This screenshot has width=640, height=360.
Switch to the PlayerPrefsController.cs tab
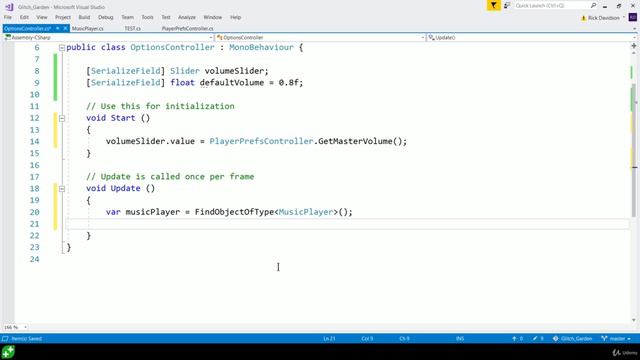pos(187,29)
